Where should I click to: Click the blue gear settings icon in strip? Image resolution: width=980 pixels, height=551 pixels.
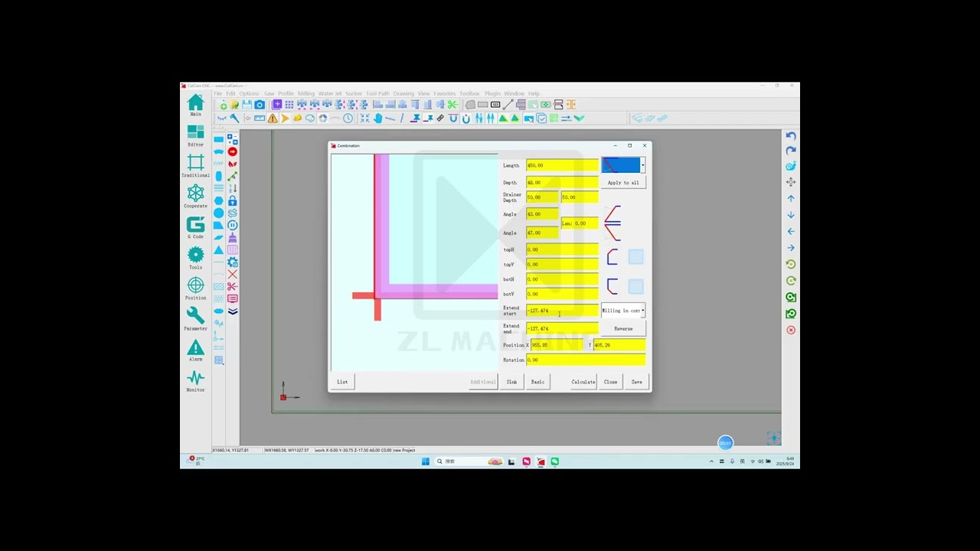tap(233, 262)
